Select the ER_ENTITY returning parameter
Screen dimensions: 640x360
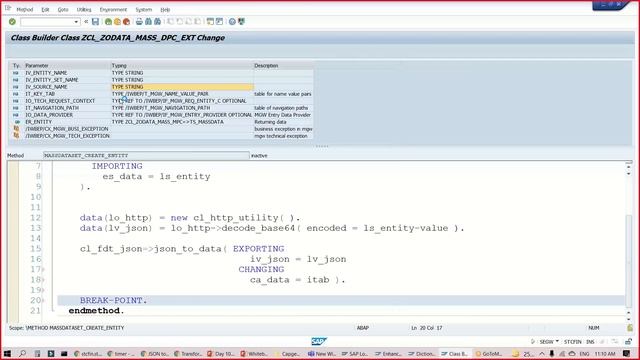tap(39, 122)
